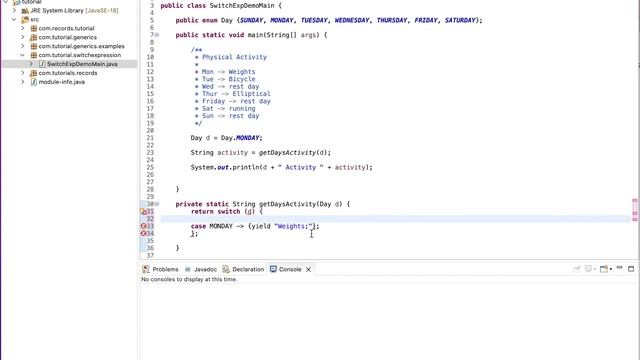The height and width of the screenshot is (360, 640).
Task: Collapse the getDaysActivity fold on line 30
Action: point(157,204)
